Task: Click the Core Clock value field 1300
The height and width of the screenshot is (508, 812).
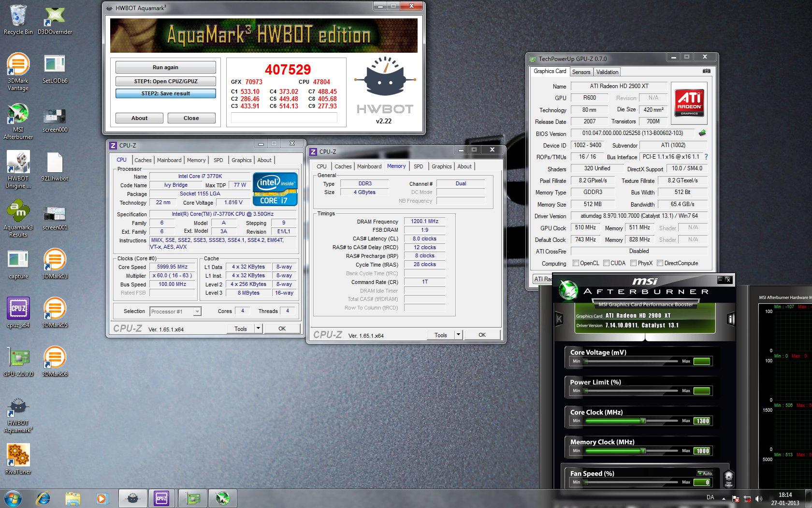Action: tap(702, 421)
